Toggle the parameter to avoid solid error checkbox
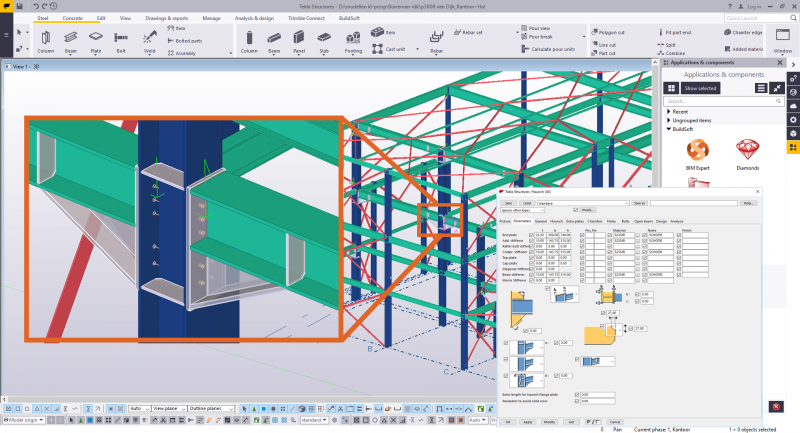The width and height of the screenshot is (800, 433). 577,401
